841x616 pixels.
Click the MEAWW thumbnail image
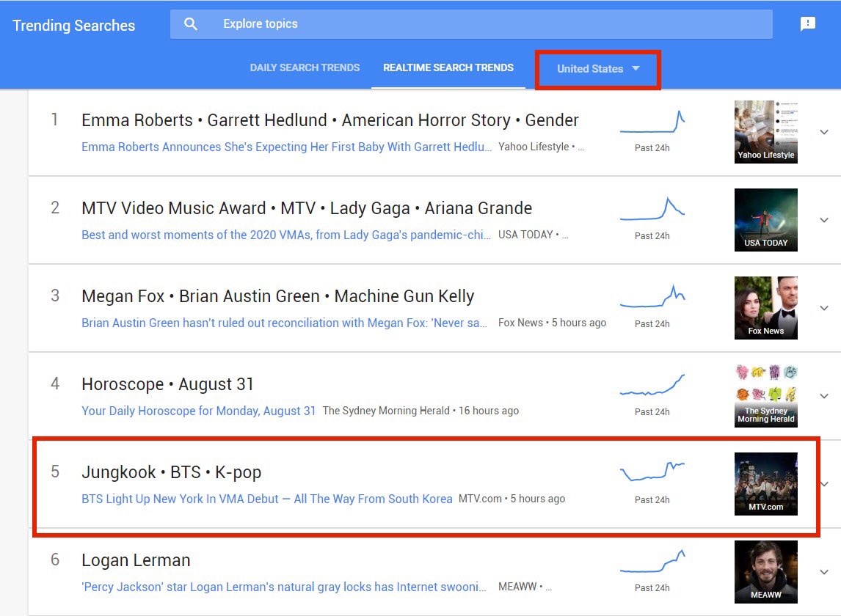(766, 571)
